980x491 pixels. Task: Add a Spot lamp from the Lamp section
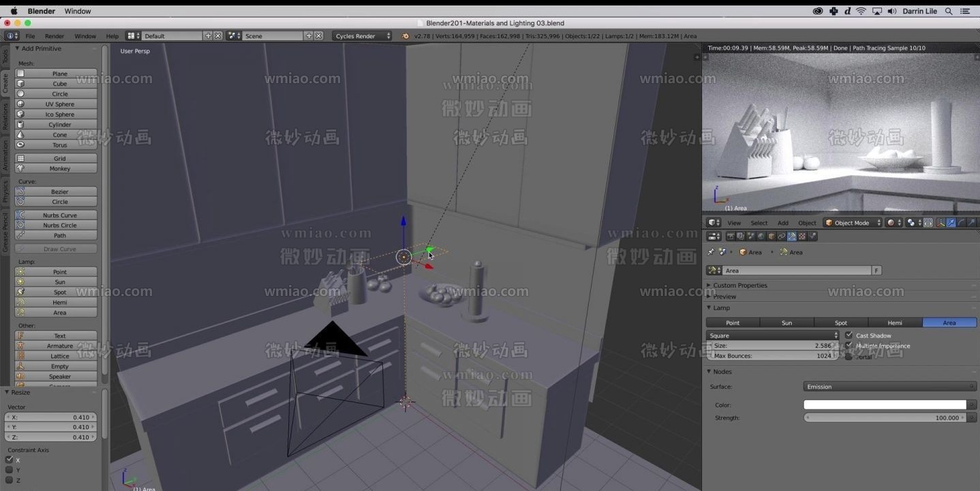click(x=59, y=292)
